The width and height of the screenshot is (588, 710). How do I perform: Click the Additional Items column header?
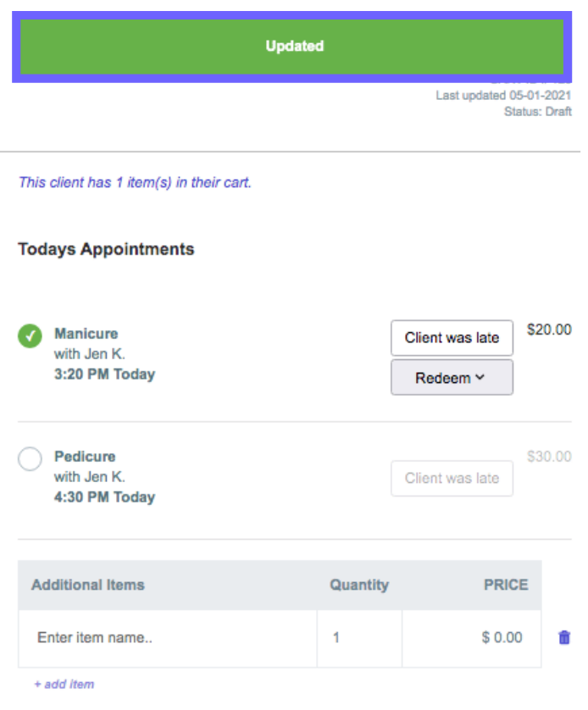click(88, 585)
